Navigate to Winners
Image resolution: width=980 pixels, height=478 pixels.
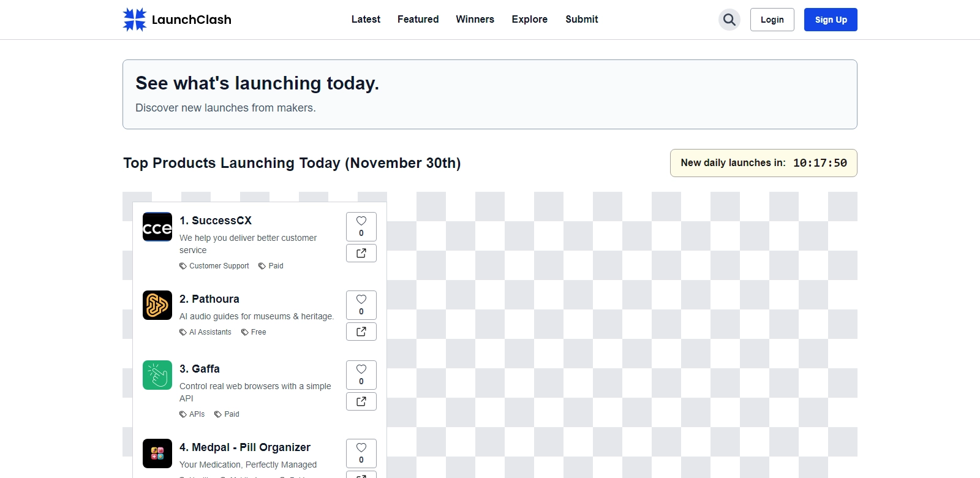[475, 20]
